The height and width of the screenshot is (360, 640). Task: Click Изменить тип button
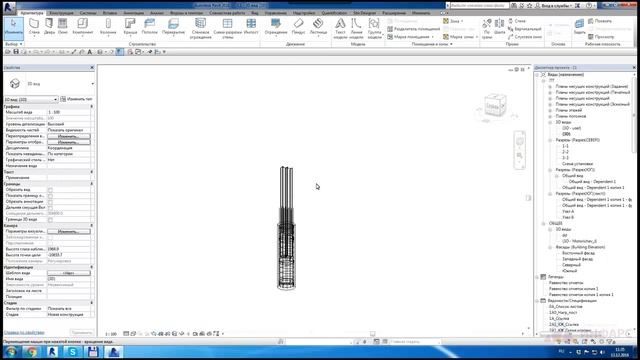coord(76,99)
